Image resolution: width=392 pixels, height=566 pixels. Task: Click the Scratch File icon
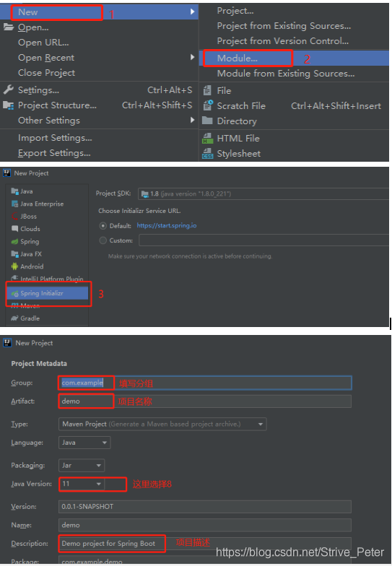208,105
